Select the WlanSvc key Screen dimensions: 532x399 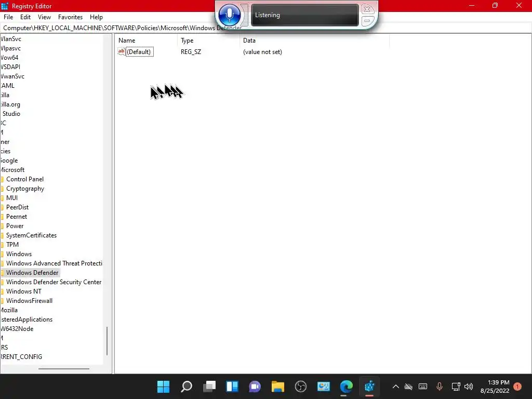11,39
